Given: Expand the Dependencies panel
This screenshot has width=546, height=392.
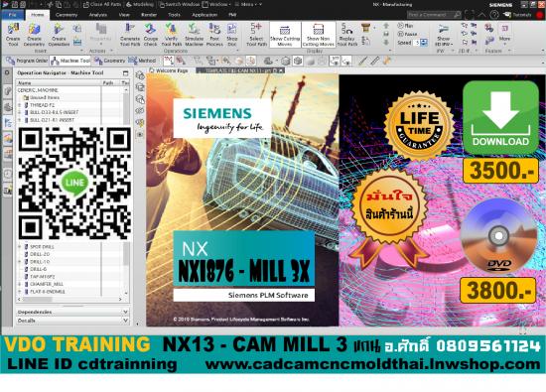Looking at the screenshot, I should click(72, 312).
